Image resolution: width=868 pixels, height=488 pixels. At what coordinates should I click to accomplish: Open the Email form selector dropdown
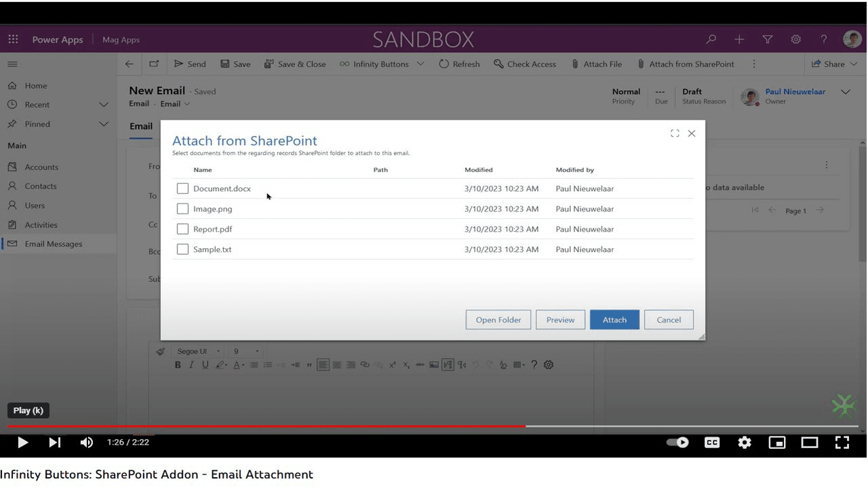[x=175, y=104]
